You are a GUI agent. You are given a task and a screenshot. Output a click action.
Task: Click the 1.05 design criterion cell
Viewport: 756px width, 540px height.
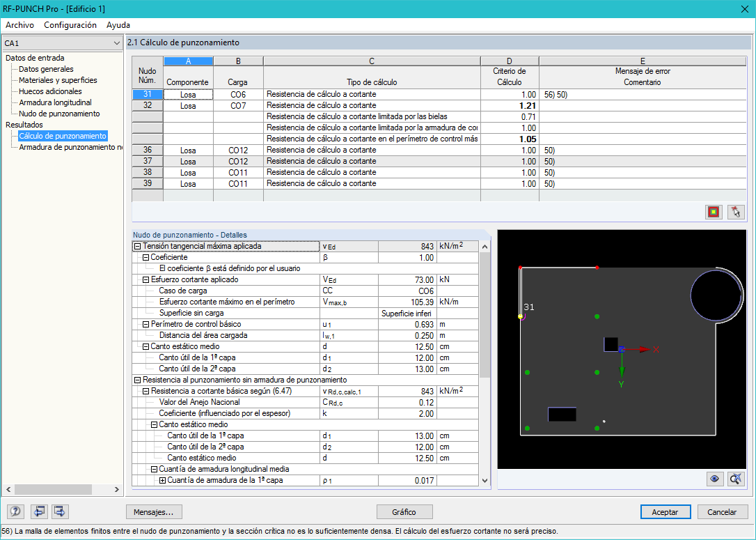click(x=510, y=139)
